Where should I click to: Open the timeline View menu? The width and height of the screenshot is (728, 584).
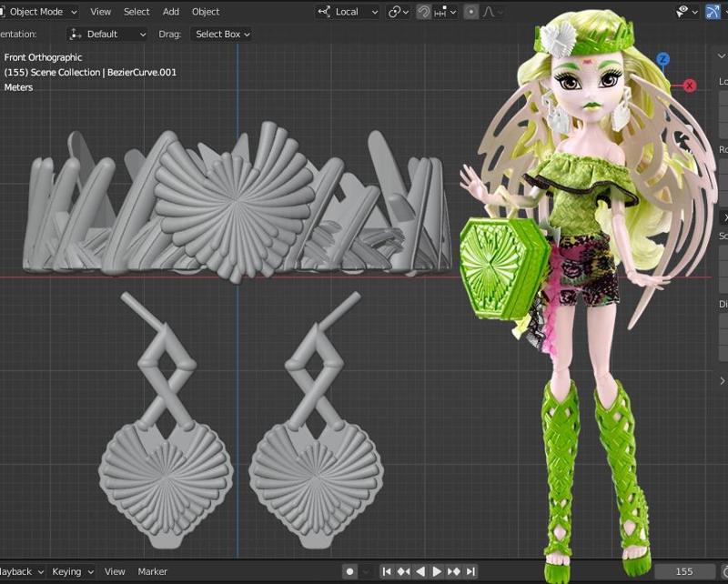(x=115, y=571)
